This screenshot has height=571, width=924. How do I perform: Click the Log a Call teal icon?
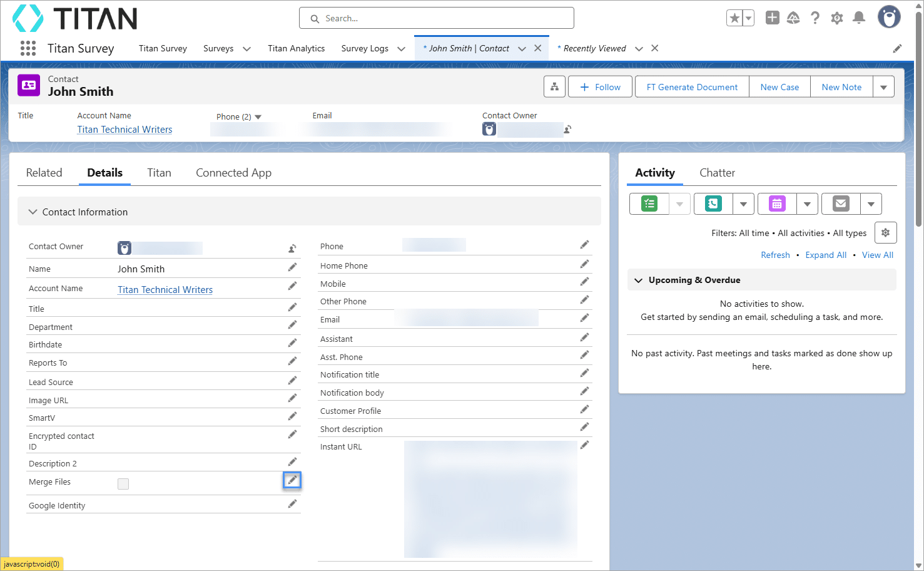click(x=713, y=203)
